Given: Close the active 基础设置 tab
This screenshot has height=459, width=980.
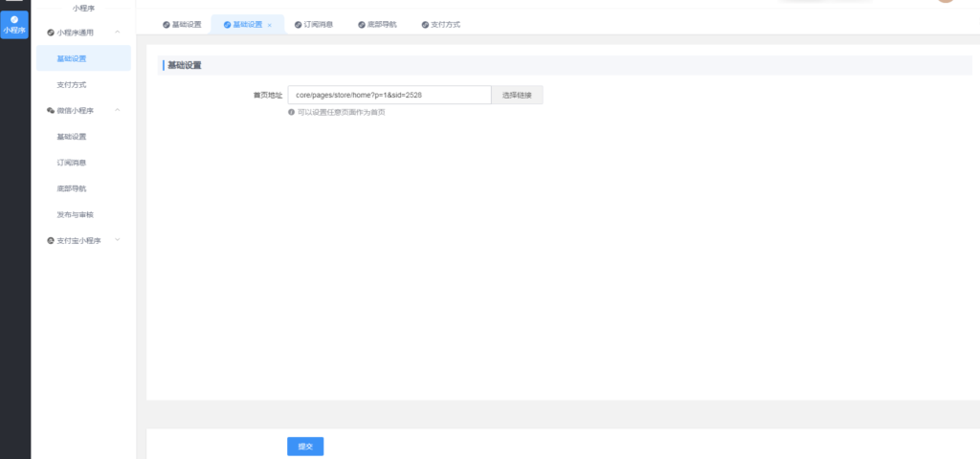Looking at the screenshot, I should click(x=270, y=25).
